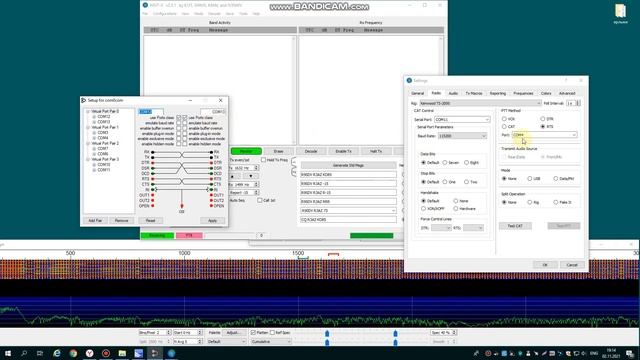Click the right DSR pin in com0com

tap(211, 168)
